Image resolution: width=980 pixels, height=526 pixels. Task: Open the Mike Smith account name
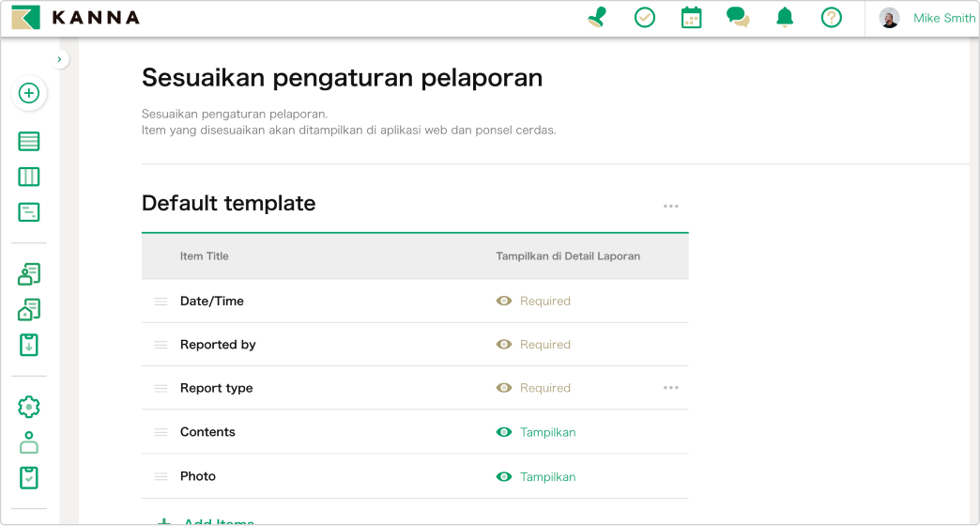(943, 18)
